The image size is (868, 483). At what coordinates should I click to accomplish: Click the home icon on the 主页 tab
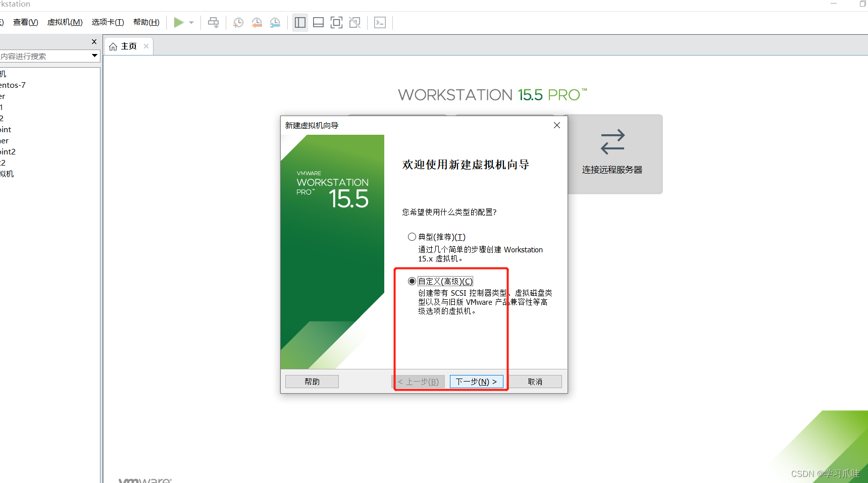(113, 46)
